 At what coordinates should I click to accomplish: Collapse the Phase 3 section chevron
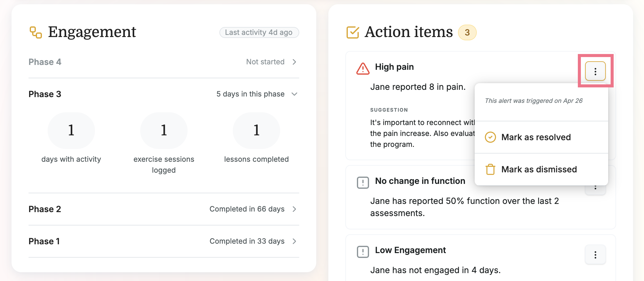point(294,94)
